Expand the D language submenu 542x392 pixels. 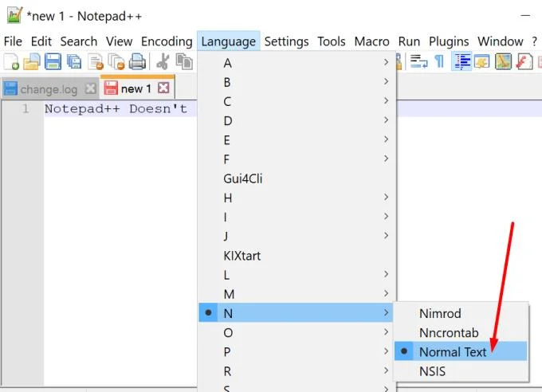pyautogui.click(x=297, y=121)
